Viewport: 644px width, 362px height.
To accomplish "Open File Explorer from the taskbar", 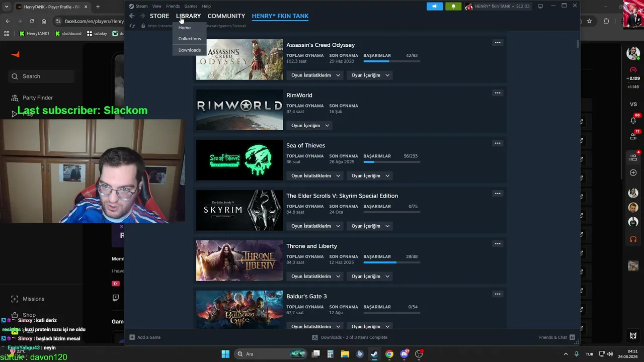I will pos(345,354).
